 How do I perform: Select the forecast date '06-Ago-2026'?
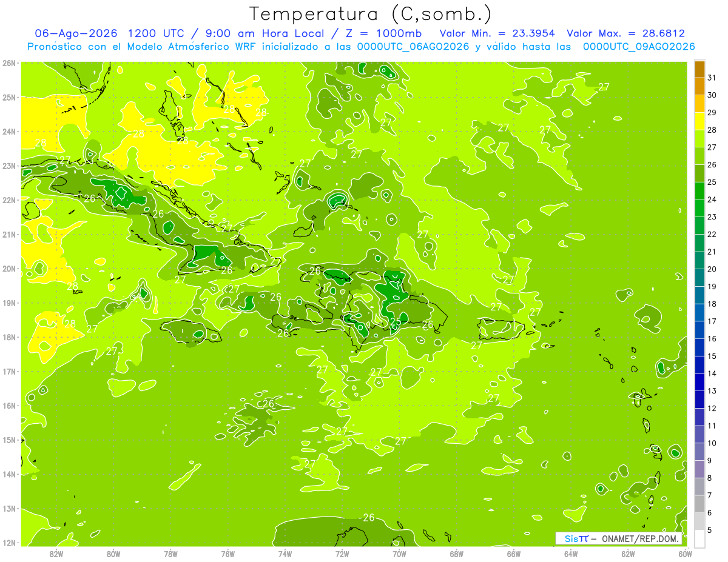pyautogui.click(x=76, y=33)
